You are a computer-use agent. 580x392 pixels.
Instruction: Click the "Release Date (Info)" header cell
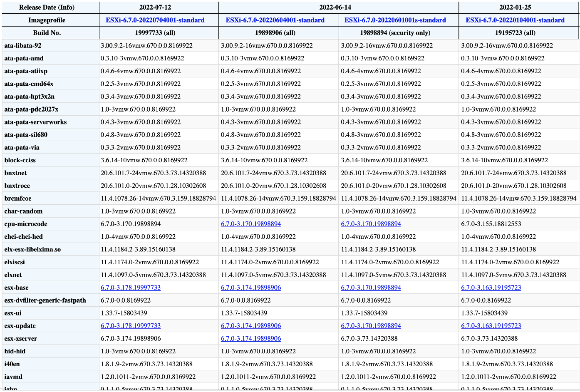pos(50,7)
